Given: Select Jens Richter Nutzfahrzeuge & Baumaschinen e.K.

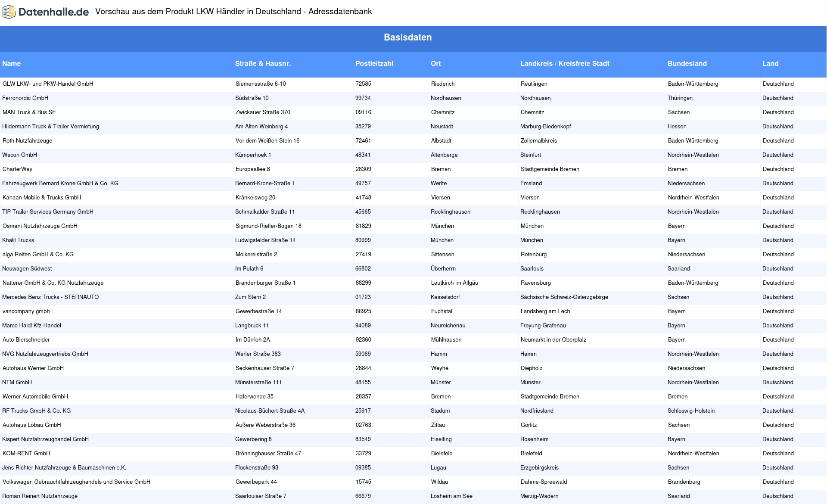Looking at the screenshot, I should [x=64, y=468].
